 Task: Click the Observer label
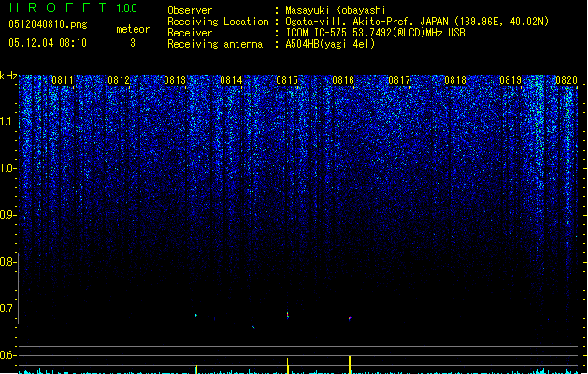pyautogui.click(x=190, y=10)
